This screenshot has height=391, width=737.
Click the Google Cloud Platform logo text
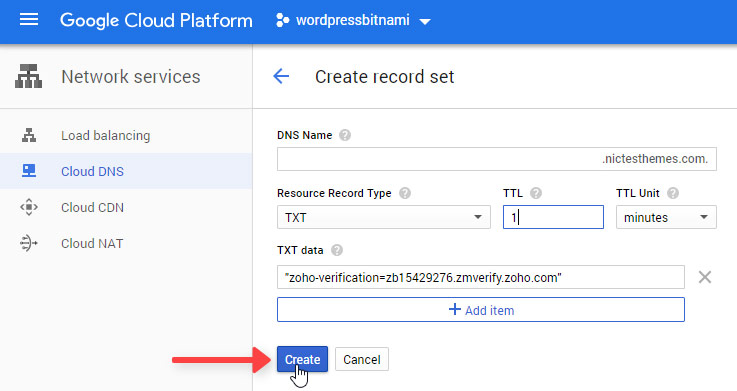click(x=156, y=21)
